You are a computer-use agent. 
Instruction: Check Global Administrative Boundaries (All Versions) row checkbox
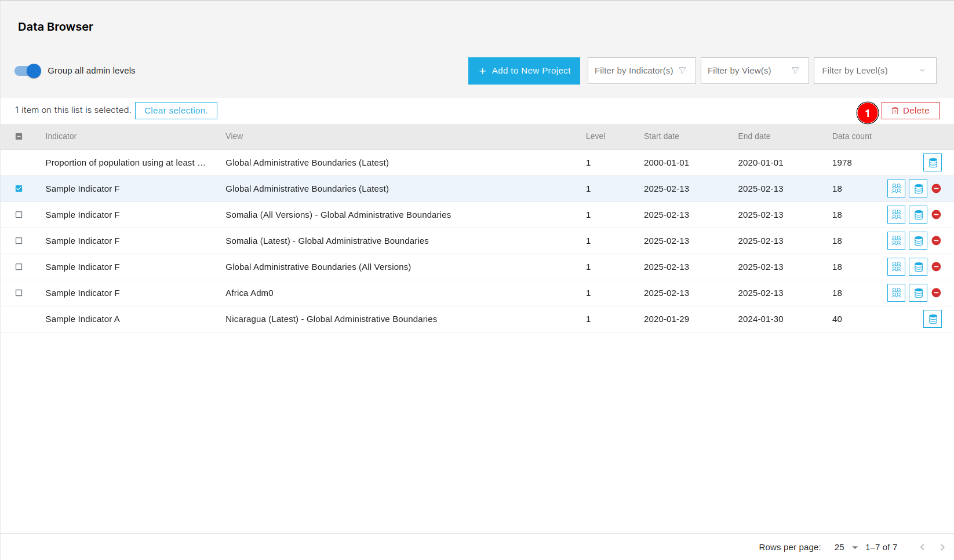(x=19, y=267)
